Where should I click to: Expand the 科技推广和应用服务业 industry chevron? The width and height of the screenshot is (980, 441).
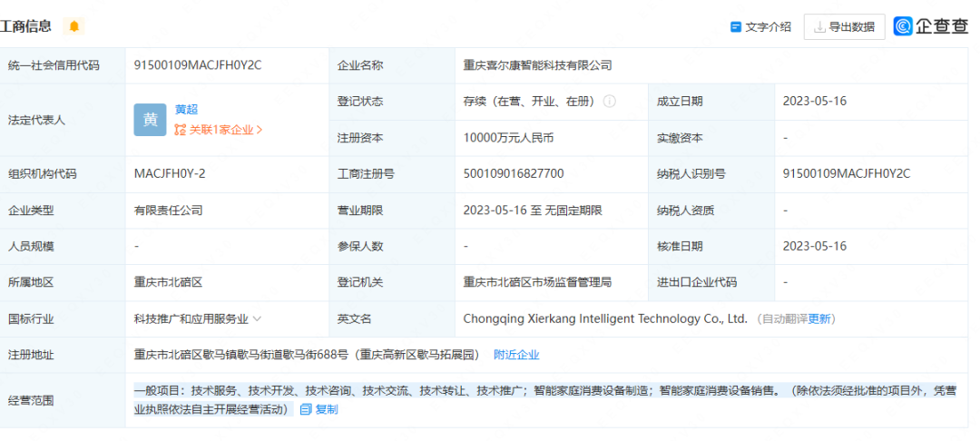tap(258, 318)
